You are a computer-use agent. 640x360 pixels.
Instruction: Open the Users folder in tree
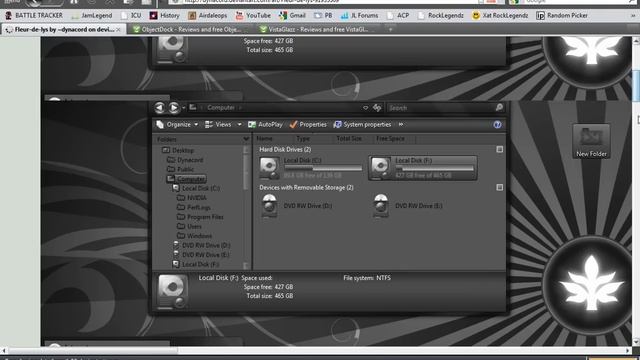(x=189, y=226)
